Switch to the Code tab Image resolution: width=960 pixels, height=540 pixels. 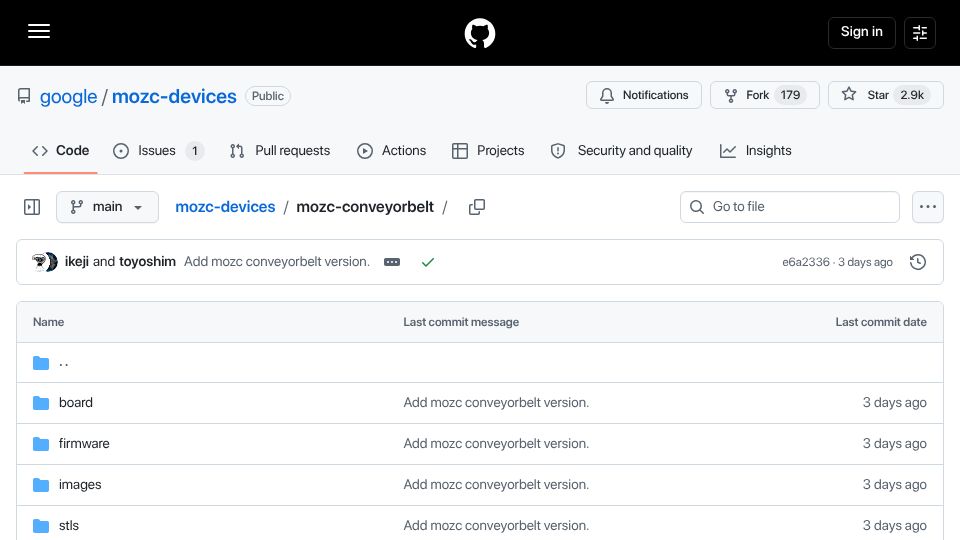click(61, 151)
